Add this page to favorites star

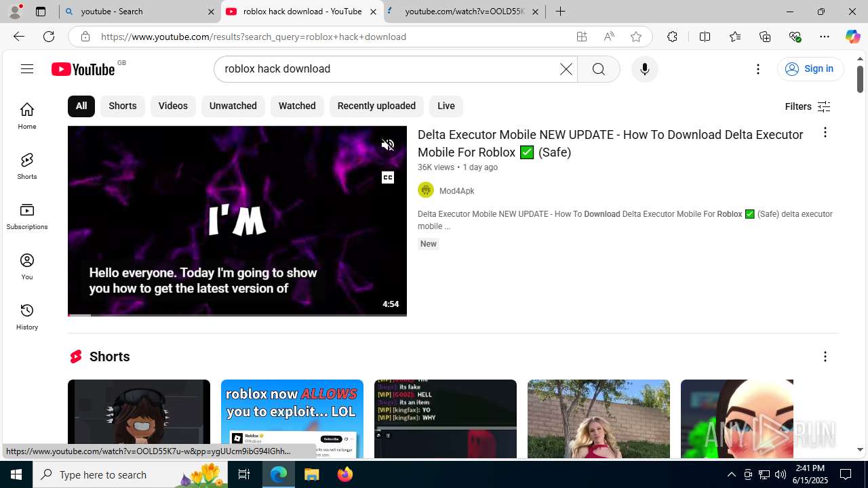click(635, 37)
